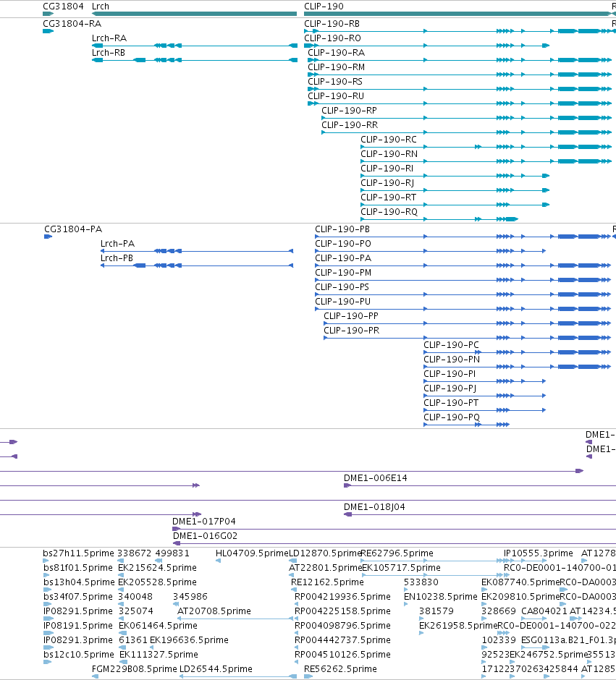Click the CLIP-190-RU transcript label
Image resolution: width=616 pixels, height=680 pixels.
(336, 96)
